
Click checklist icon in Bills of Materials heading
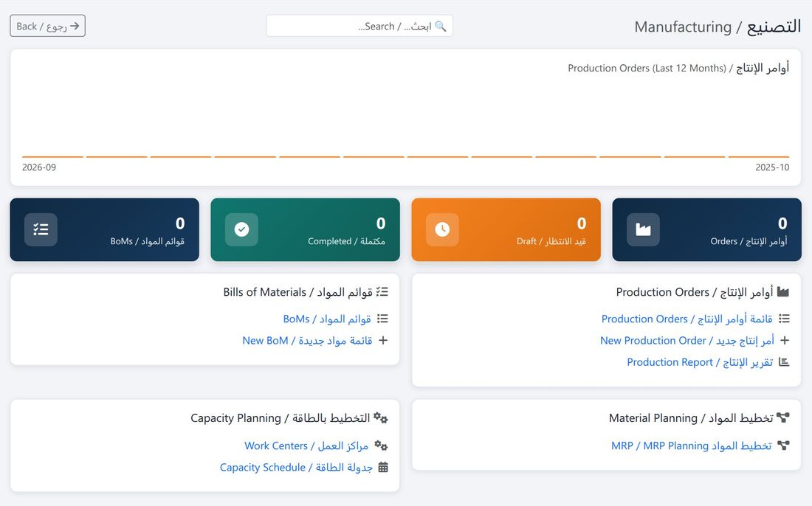[x=382, y=292]
